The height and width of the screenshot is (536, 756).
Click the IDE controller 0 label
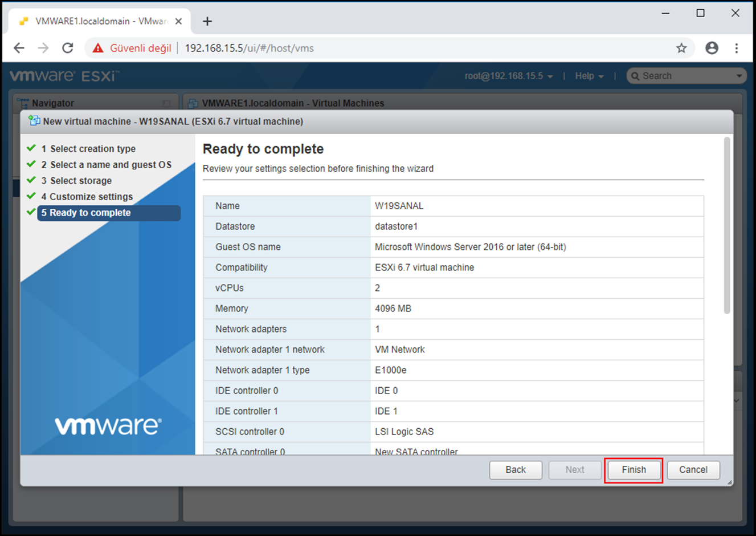(x=247, y=391)
